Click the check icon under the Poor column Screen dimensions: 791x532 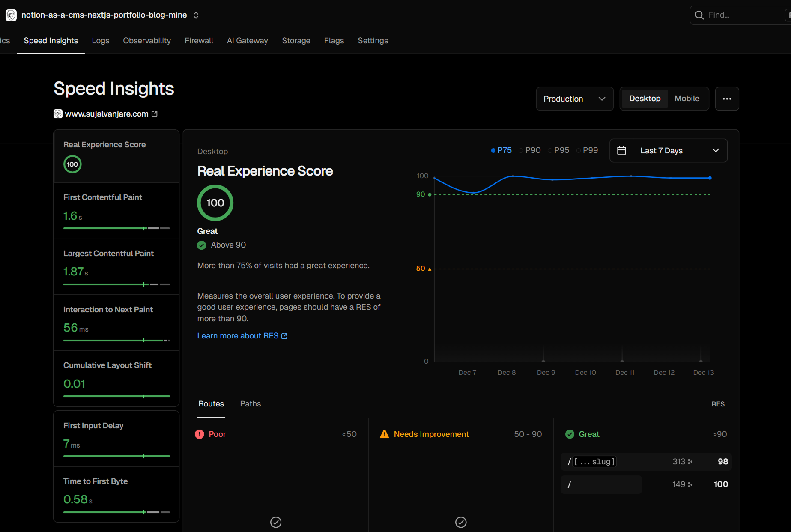276,522
